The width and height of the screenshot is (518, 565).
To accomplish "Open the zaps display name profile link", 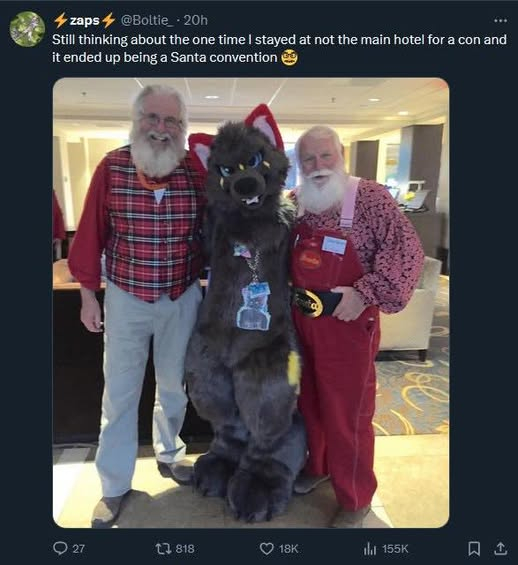I will [x=85, y=21].
